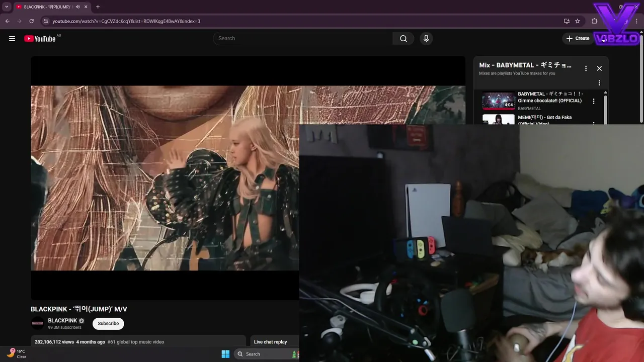Open a new browser tab
644x362 pixels.
pos(98,7)
